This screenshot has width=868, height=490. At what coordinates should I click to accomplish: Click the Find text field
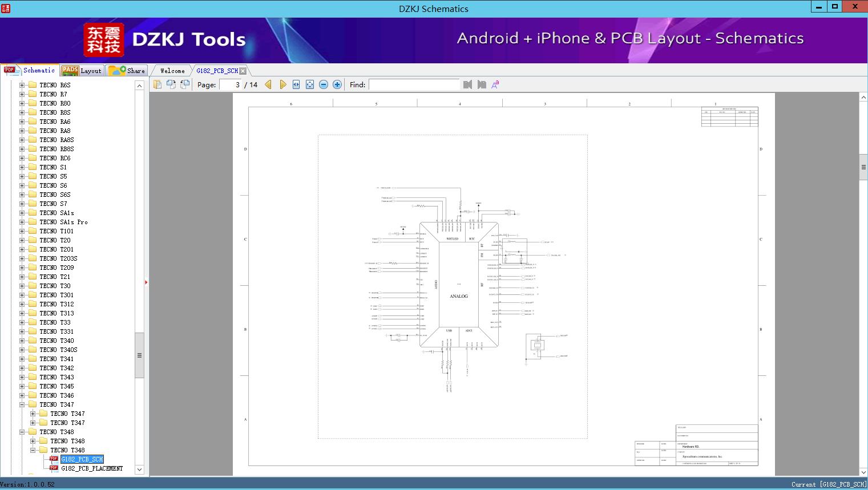(x=414, y=84)
